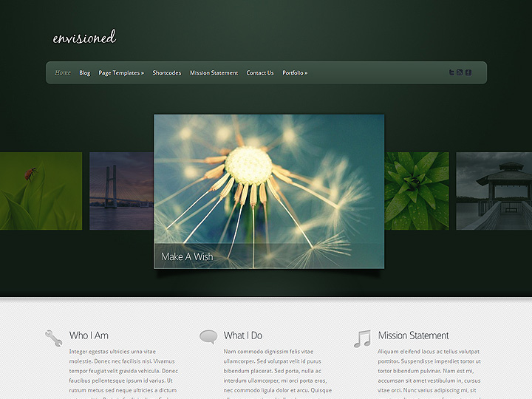Screen dimensions: 532x399
Task: Go to the Home menu item
Action: [63, 73]
